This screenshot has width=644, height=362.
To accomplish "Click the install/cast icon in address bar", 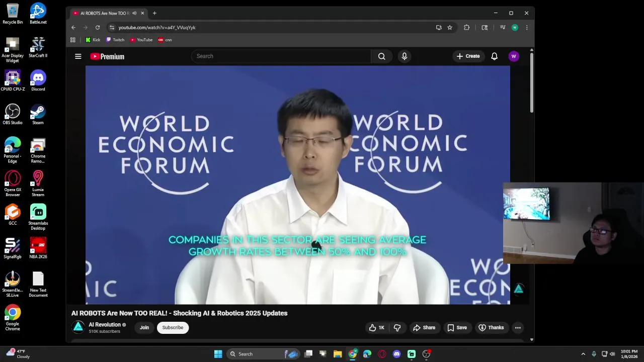I will [439, 28].
